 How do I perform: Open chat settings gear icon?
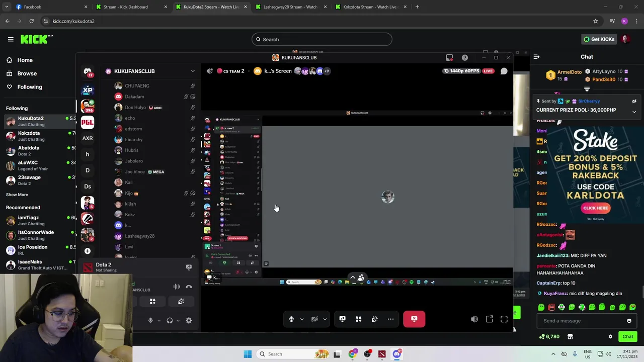610,336
